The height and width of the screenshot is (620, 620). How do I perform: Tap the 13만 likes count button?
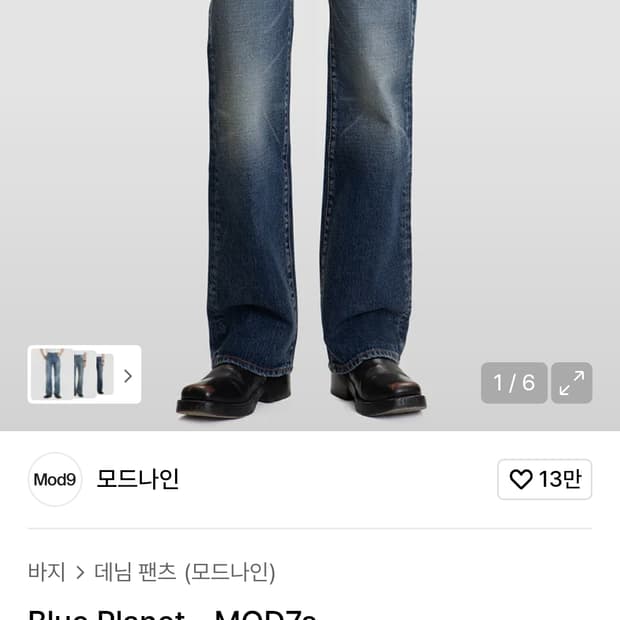pyautogui.click(x=544, y=479)
